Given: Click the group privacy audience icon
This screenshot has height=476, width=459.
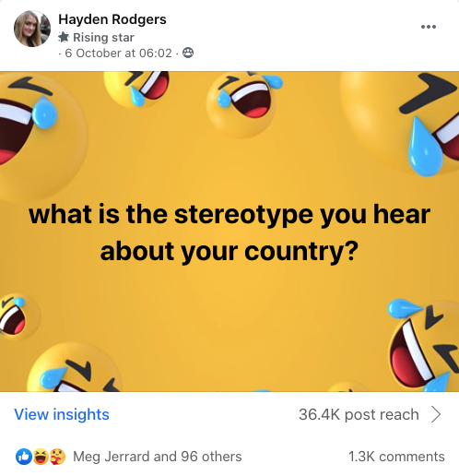Looking at the screenshot, I should 188,53.
